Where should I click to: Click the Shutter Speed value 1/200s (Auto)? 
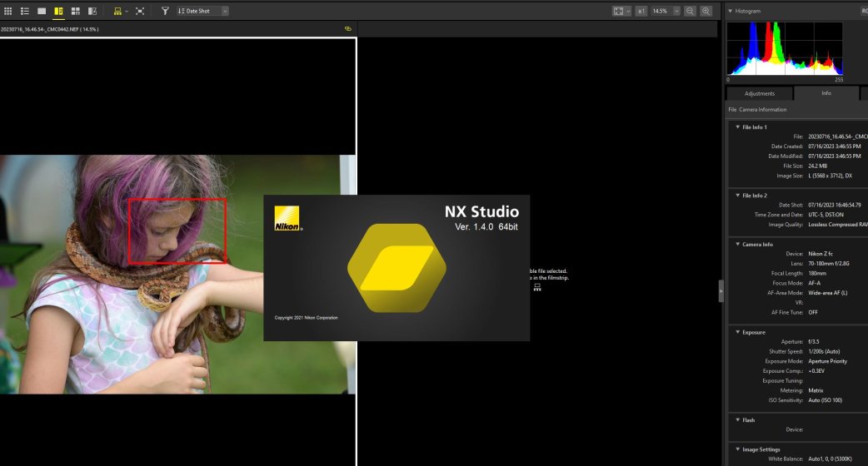click(824, 351)
